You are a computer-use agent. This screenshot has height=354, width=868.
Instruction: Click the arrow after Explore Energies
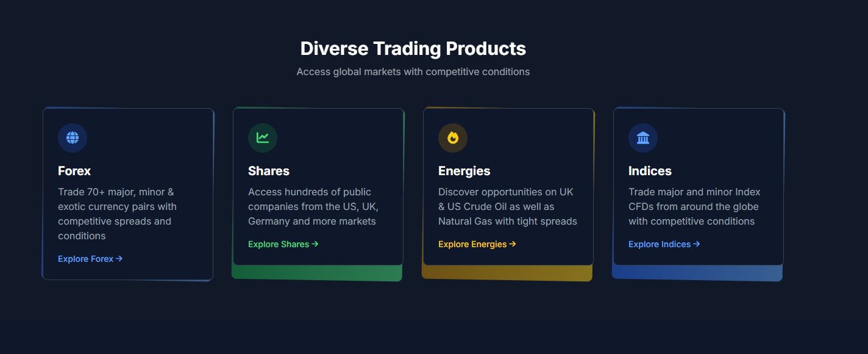tap(513, 244)
